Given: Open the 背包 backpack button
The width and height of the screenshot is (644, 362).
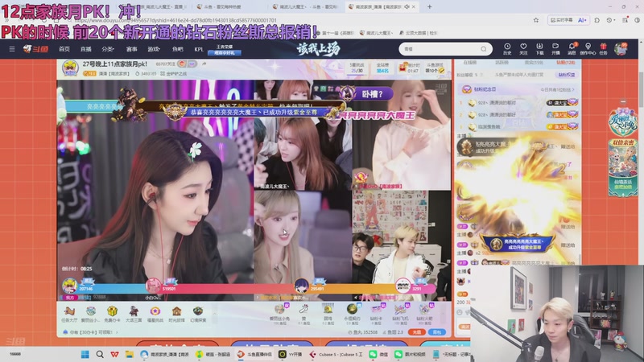Looking at the screenshot, I should click(x=437, y=331).
